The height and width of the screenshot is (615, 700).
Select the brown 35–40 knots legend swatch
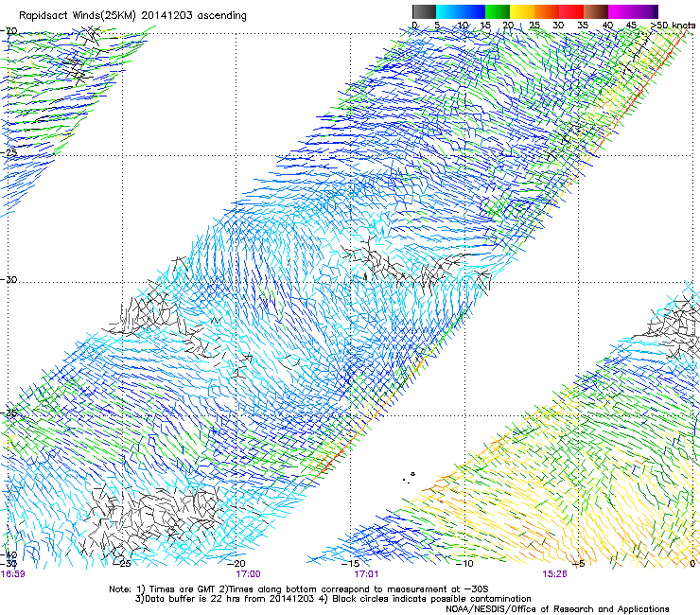coord(596,11)
